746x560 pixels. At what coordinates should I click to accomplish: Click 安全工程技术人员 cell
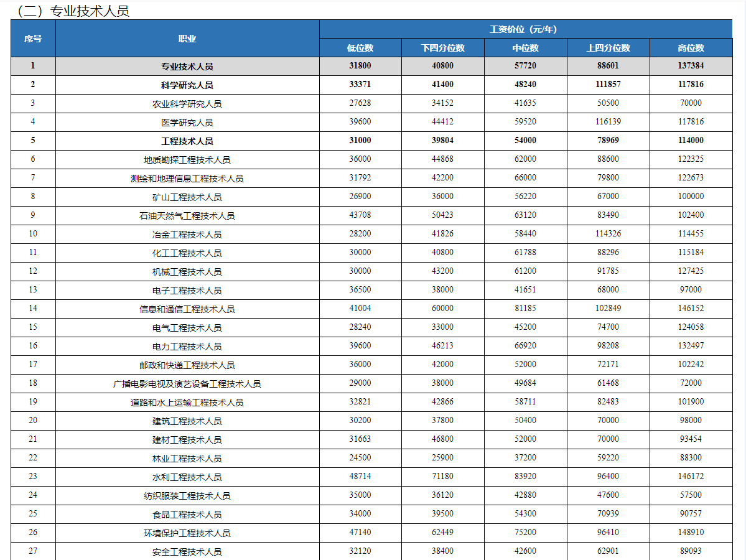(x=187, y=551)
